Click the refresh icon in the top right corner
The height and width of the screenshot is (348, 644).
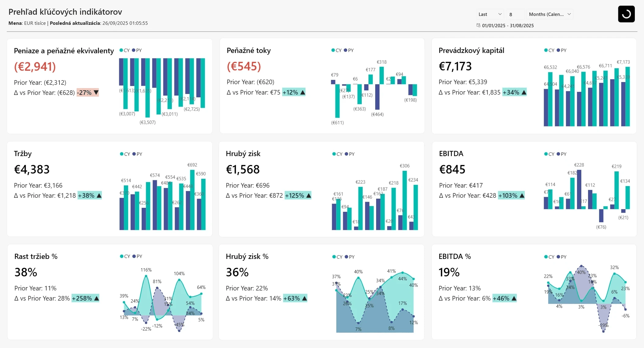[626, 14]
